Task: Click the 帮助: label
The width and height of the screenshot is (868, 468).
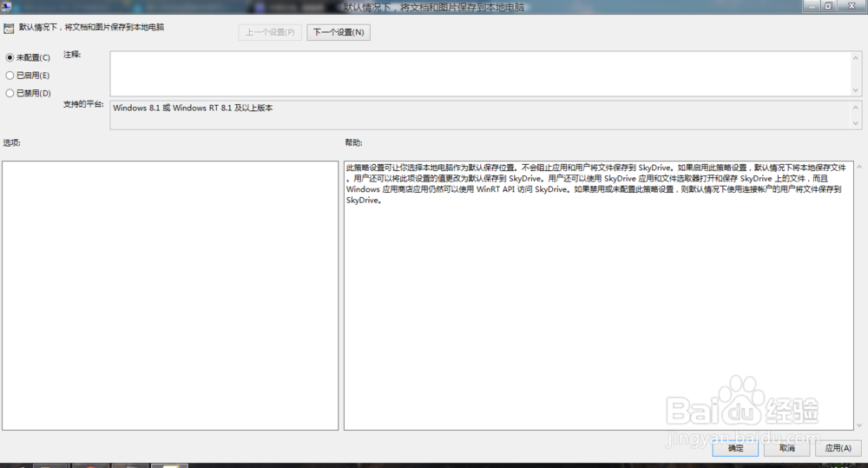Action: click(354, 143)
